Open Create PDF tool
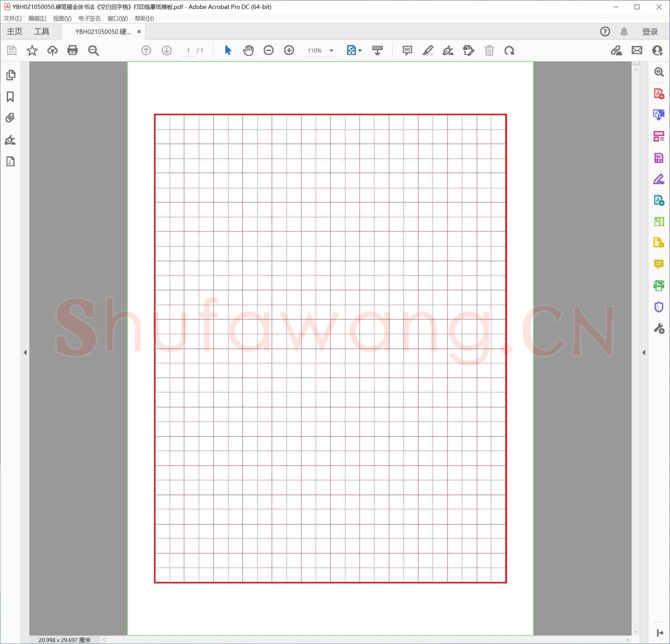This screenshot has height=644, width=670. pyautogui.click(x=659, y=93)
